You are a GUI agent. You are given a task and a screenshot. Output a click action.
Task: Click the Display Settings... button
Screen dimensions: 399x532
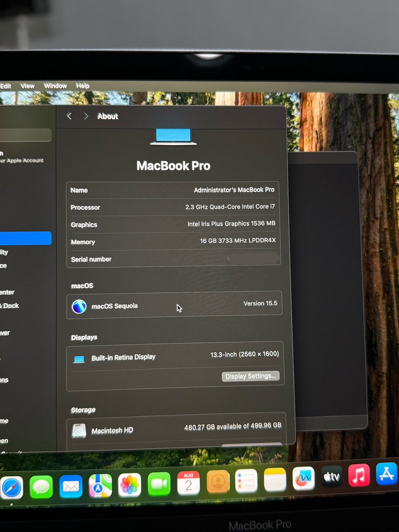250,376
